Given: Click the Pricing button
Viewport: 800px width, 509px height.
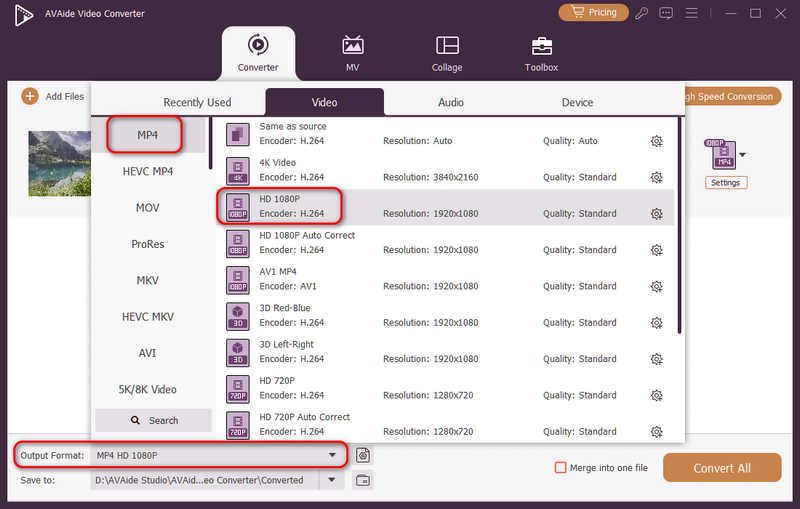Looking at the screenshot, I should tap(593, 12).
